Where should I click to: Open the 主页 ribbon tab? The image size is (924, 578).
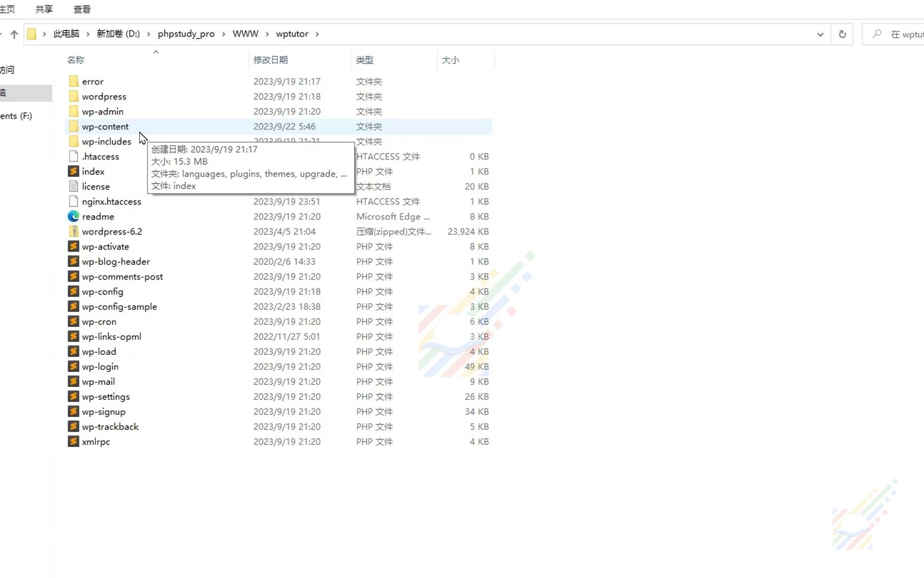[x=7, y=9]
